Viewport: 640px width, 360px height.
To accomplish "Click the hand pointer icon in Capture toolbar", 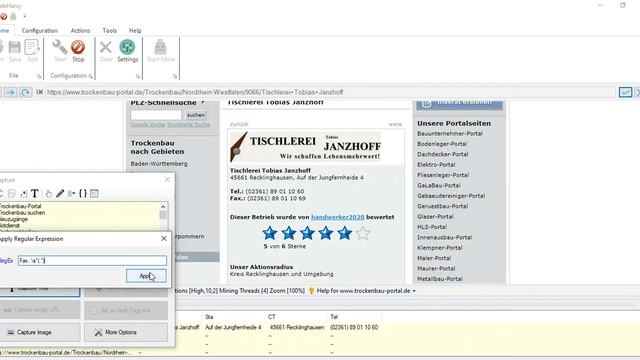I will tap(49, 193).
